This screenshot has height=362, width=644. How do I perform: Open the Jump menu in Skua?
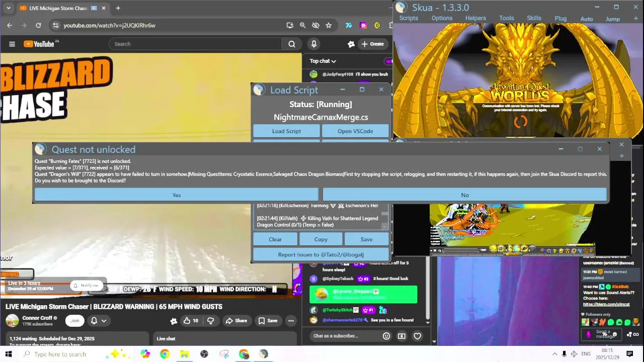pos(612,19)
